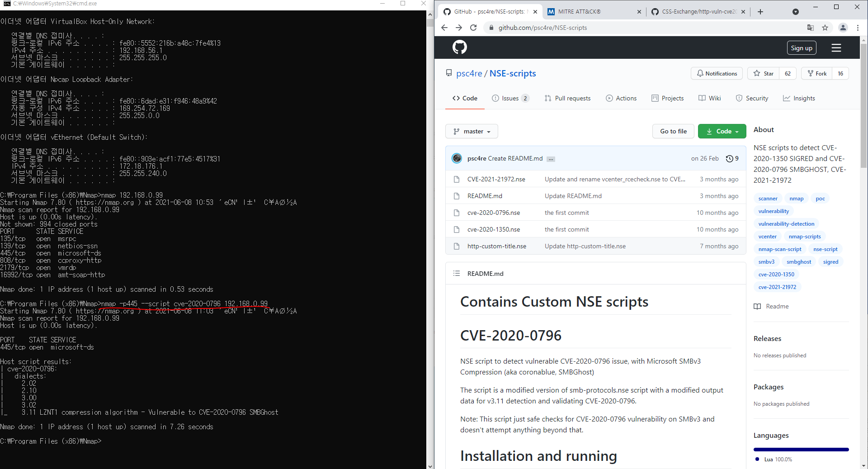Click the browser address bar URL
This screenshot has height=469, width=868.
tap(542, 28)
